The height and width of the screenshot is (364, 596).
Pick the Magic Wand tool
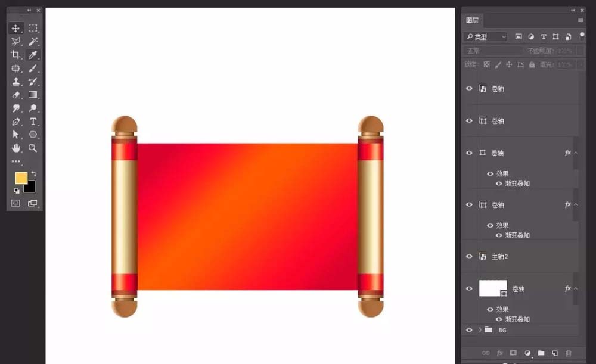33,41
